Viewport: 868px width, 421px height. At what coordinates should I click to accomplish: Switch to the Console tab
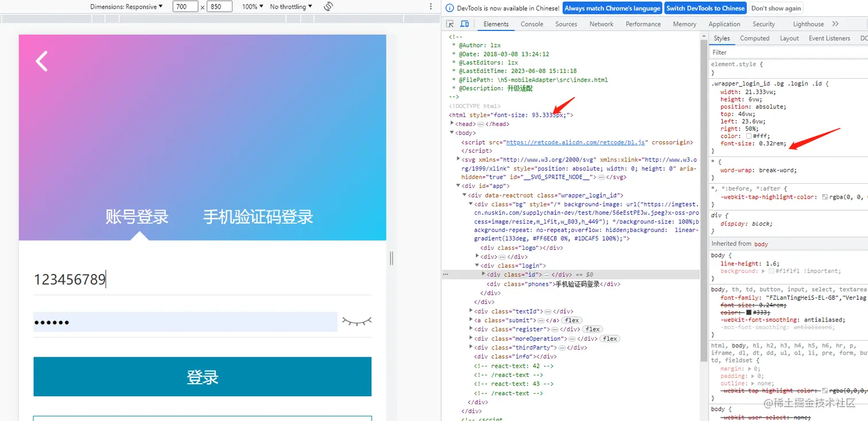531,24
